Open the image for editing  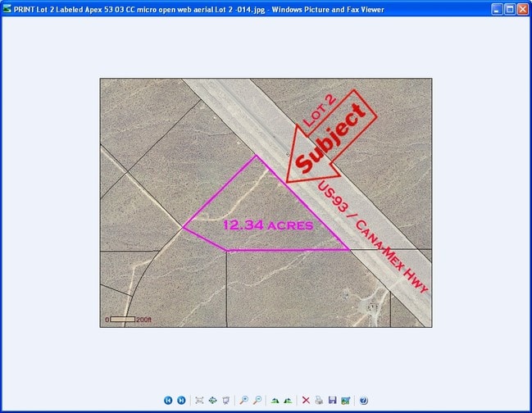click(345, 400)
